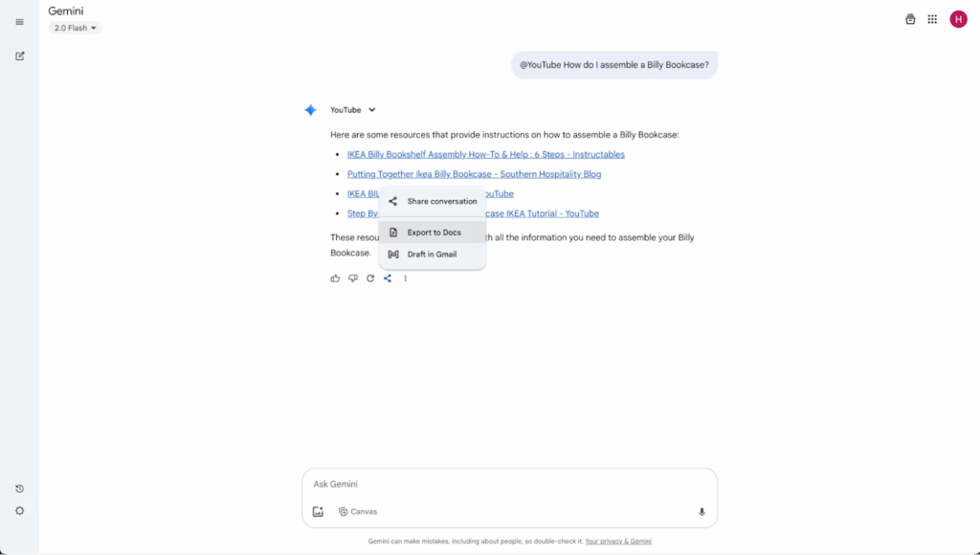
Task: Open the settings gear in sidebar
Action: pyautogui.click(x=19, y=511)
